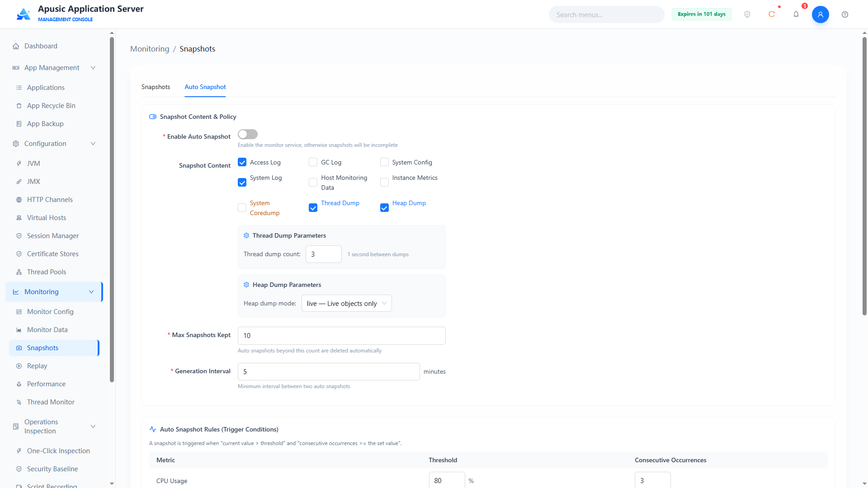Click the Session Manager shield icon
Viewport: 868px width, 488px height.
click(19, 236)
